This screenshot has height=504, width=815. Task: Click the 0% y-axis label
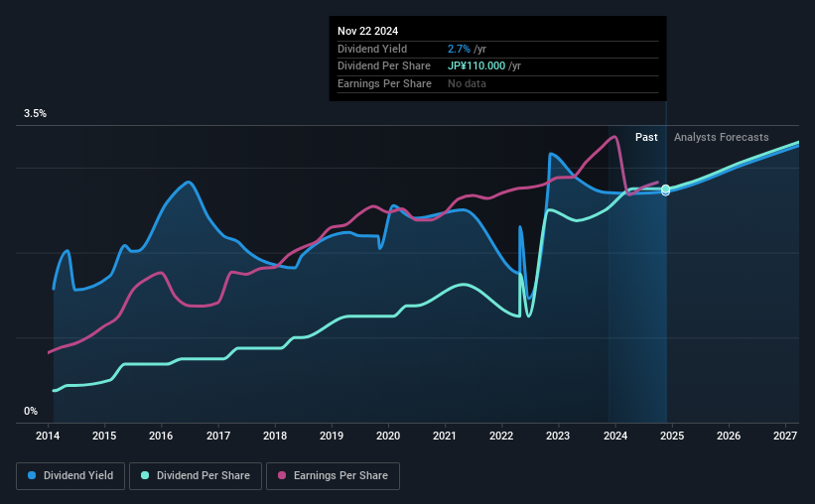(x=31, y=411)
